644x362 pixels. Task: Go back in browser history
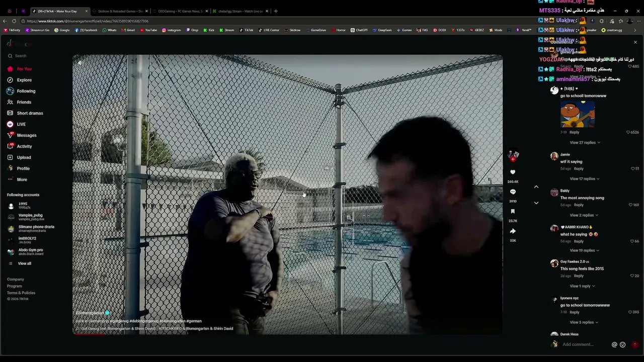click(5, 21)
